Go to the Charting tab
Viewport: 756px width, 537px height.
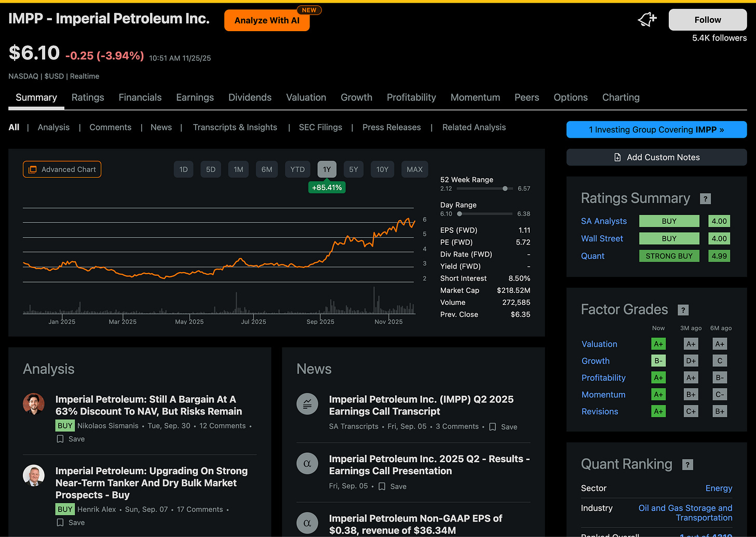[621, 98]
